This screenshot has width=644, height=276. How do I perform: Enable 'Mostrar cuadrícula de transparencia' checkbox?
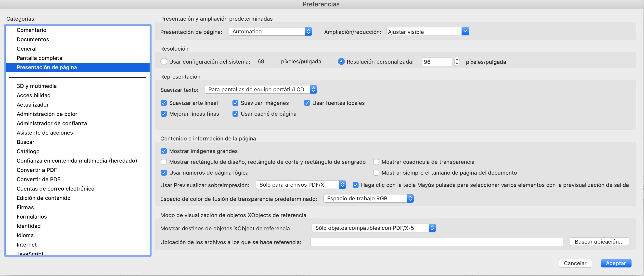[376, 162]
